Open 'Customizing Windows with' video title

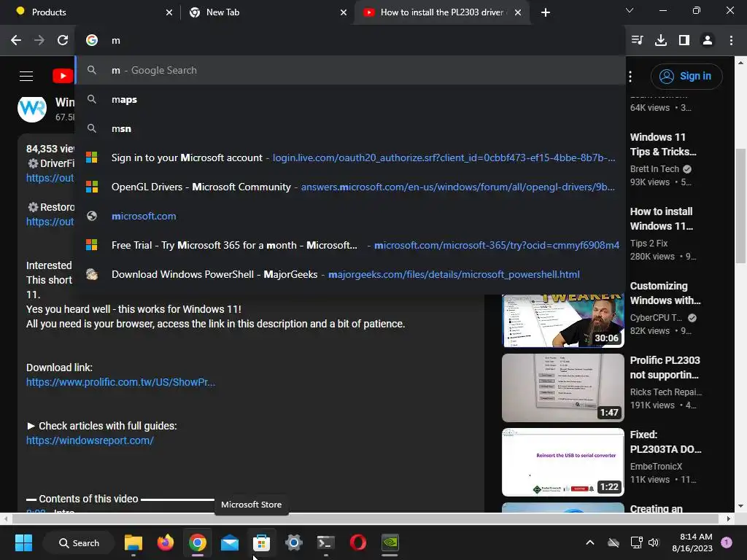click(x=665, y=293)
